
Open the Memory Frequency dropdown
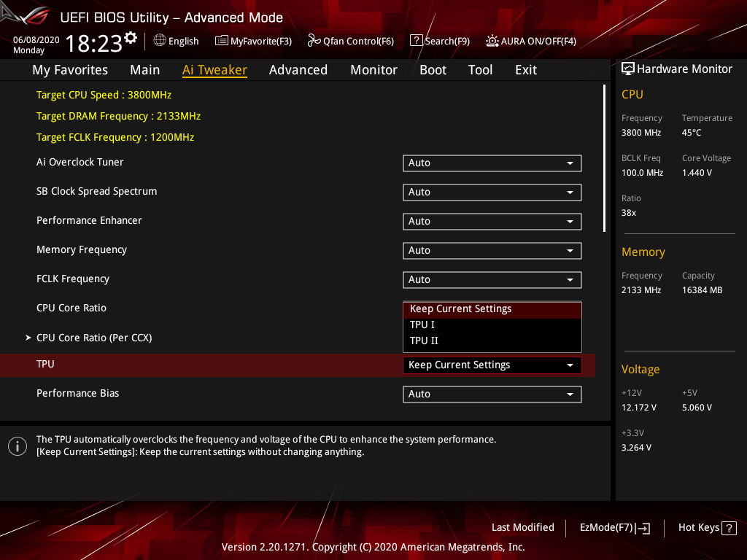[492, 251]
